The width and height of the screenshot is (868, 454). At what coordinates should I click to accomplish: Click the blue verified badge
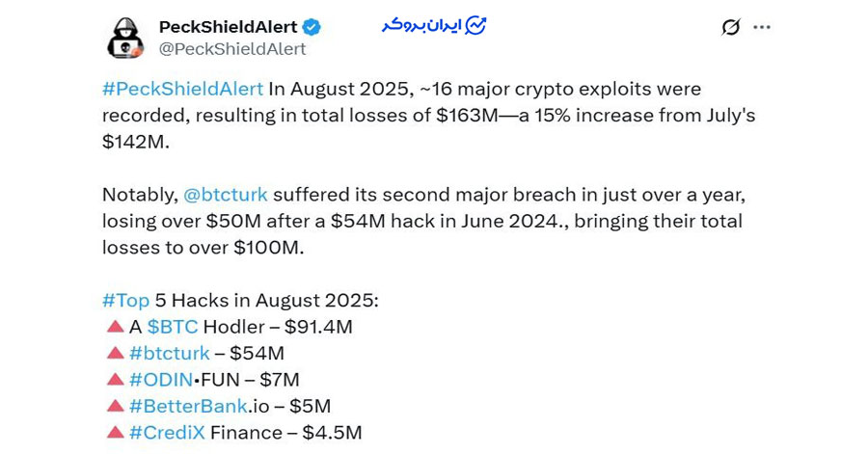tap(312, 27)
